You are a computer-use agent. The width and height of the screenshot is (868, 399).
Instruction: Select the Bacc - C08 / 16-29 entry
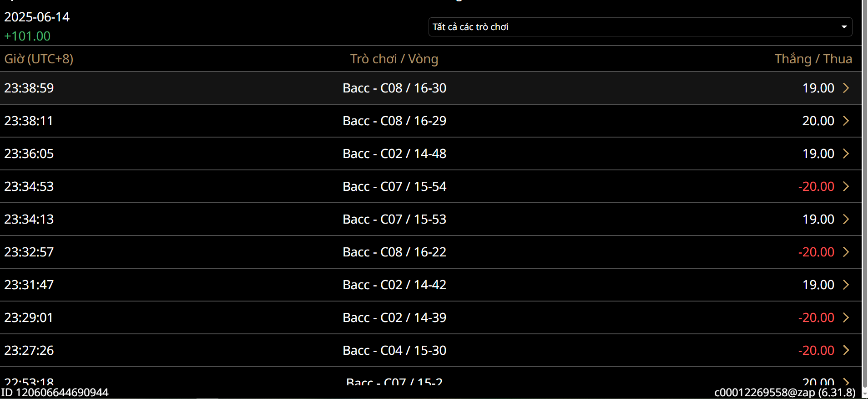[x=394, y=121]
